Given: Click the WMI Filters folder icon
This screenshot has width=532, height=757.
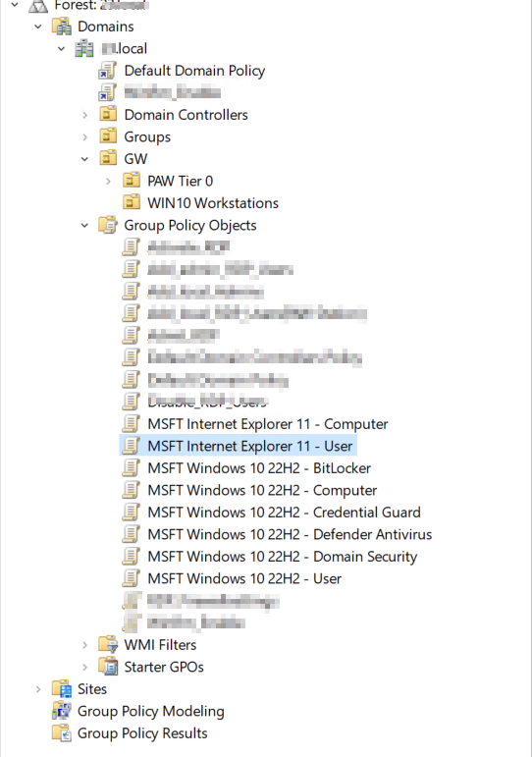Looking at the screenshot, I should [x=108, y=644].
